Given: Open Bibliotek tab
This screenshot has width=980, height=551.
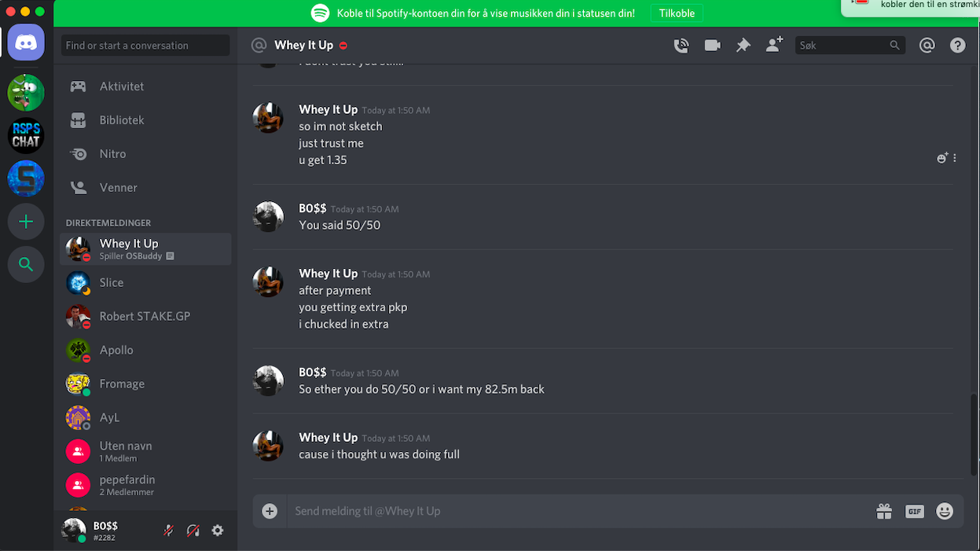Looking at the screenshot, I should (x=145, y=120).
